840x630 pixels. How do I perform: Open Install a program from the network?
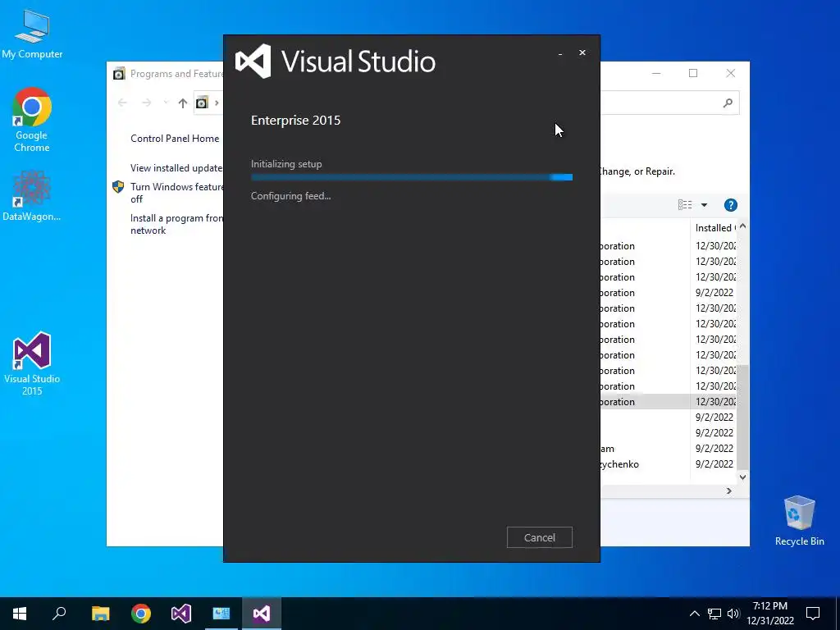click(x=176, y=224)
